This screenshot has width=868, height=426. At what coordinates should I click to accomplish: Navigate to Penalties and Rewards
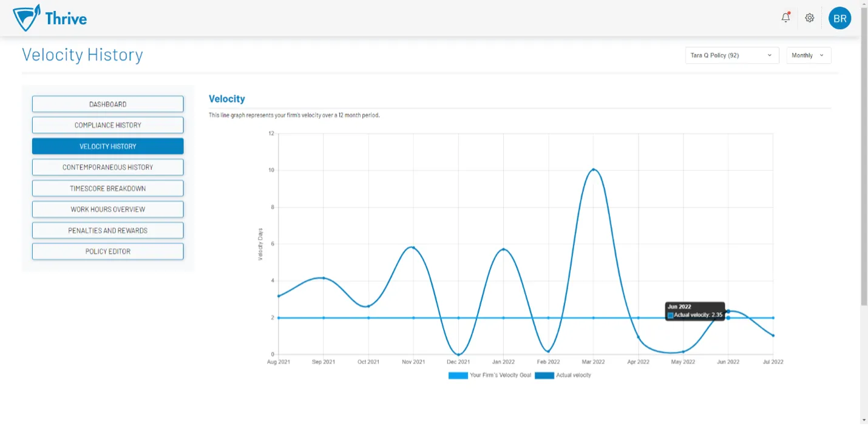(107, 231)
